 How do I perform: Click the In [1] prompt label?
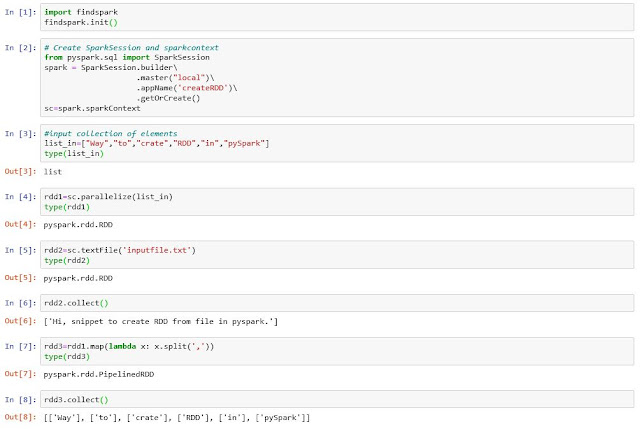(20, 12)
